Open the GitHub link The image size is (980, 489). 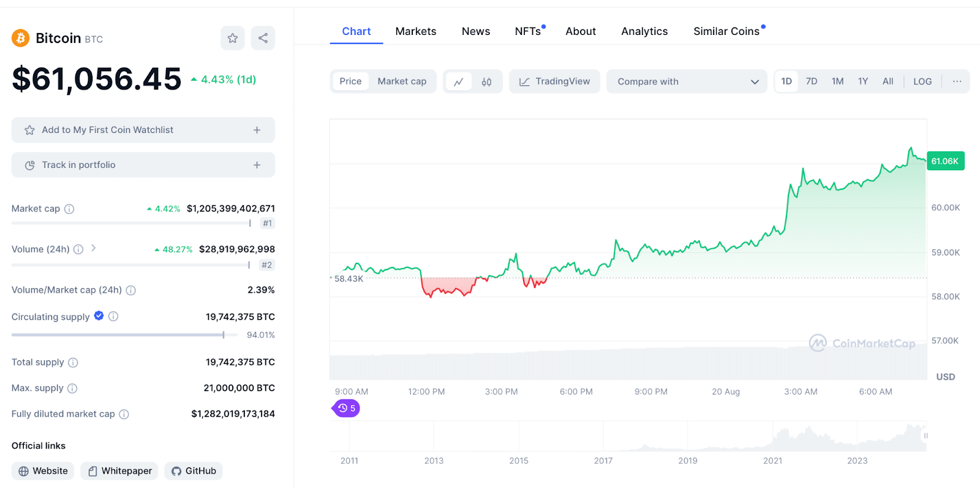point(194,471)
